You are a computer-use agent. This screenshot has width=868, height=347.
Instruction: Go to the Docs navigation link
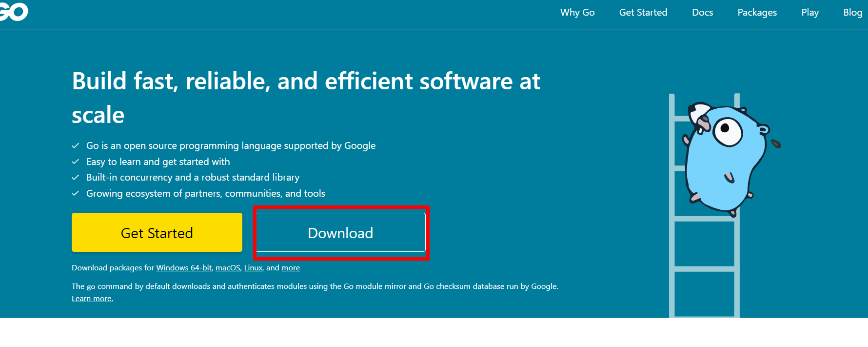click(x=702, y=13)
